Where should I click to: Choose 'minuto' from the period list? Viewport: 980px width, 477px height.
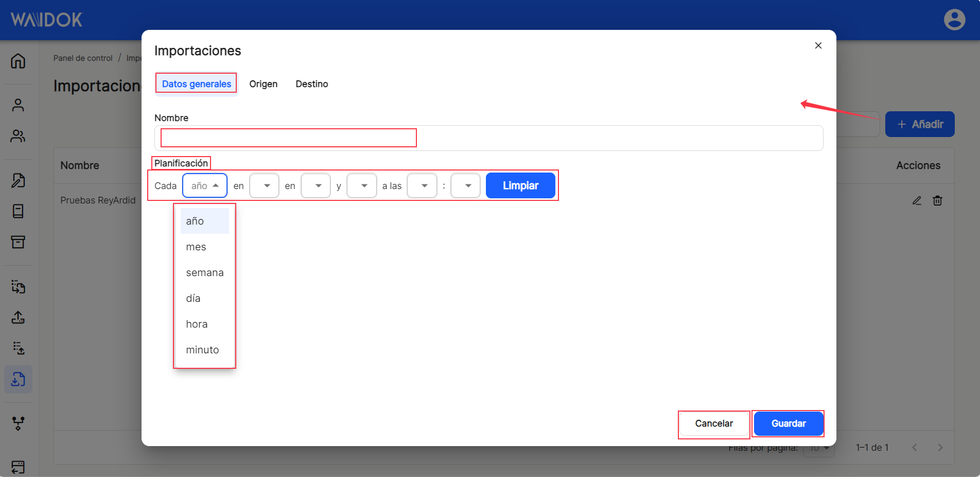click(x=204, y=350)
